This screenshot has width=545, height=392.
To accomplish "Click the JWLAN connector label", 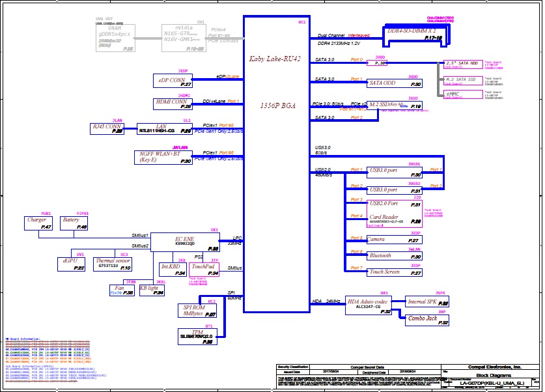I will 180,148.
